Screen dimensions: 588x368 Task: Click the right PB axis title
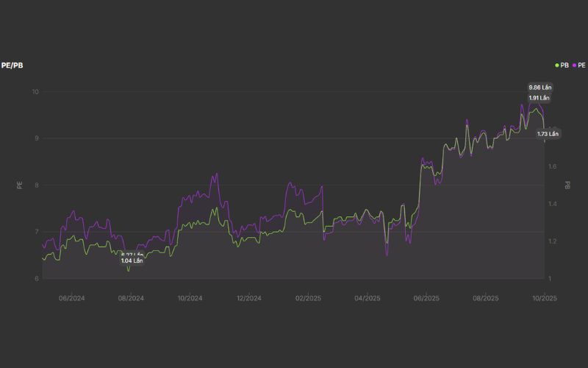click(567, 185)
